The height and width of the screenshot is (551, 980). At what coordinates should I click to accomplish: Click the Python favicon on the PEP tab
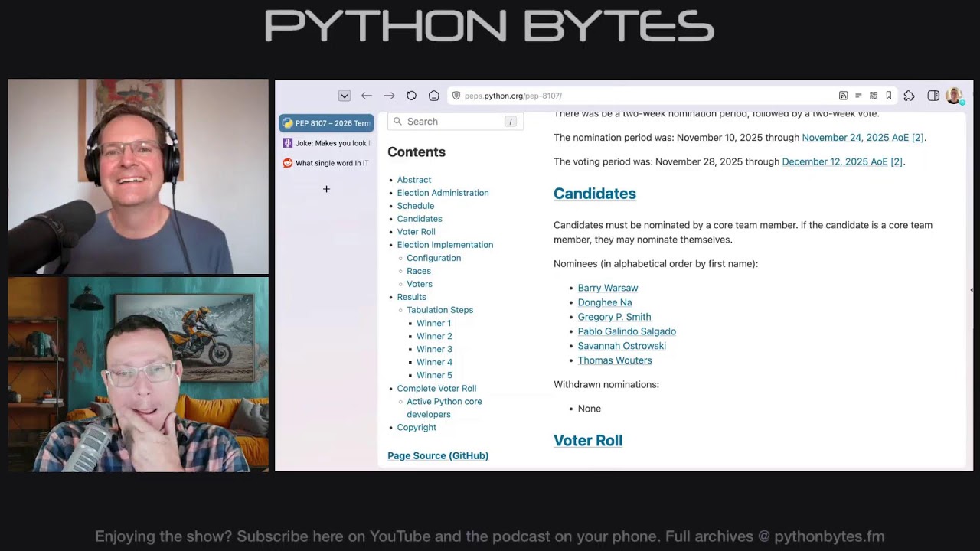[x=288, y=123]
